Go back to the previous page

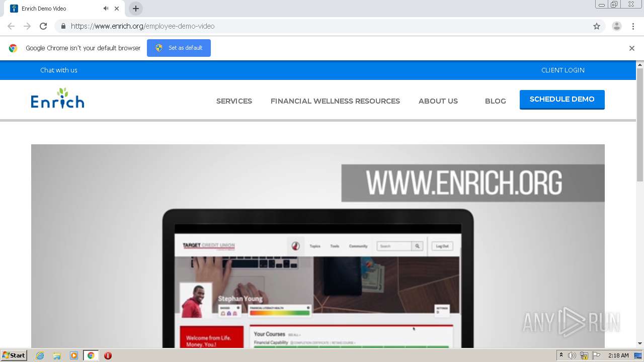point(11,26)
